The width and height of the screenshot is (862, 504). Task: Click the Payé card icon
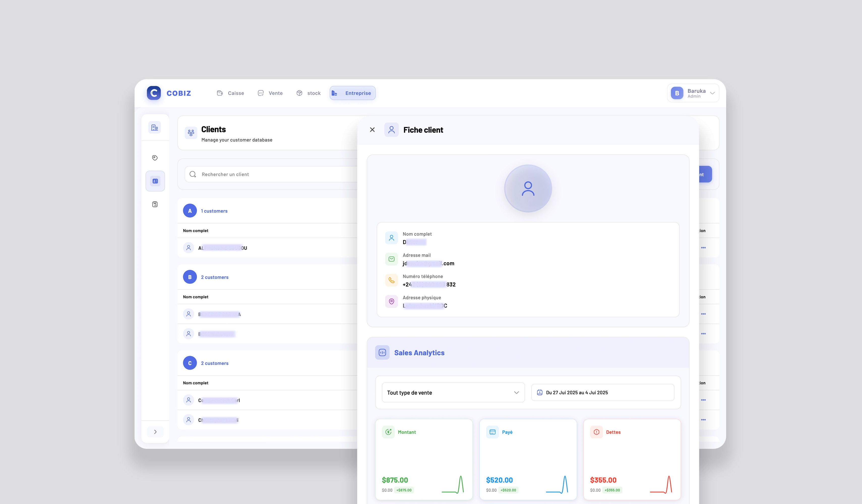492,432
